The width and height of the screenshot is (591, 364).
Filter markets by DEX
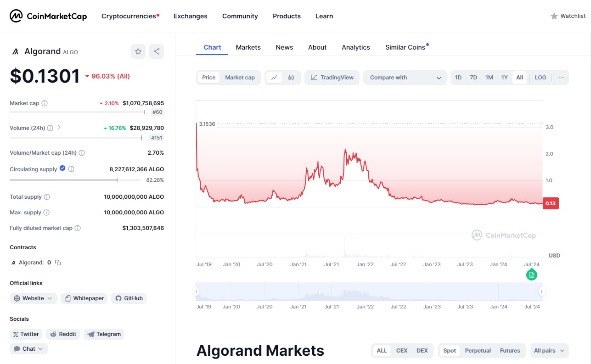pyautogui.click(x=422, y=351)
